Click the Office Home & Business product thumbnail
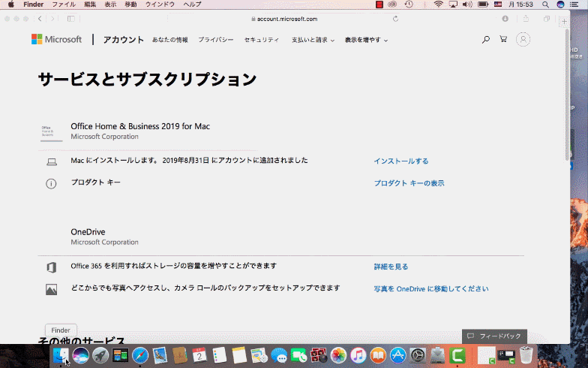 click(x=51, y=132)
